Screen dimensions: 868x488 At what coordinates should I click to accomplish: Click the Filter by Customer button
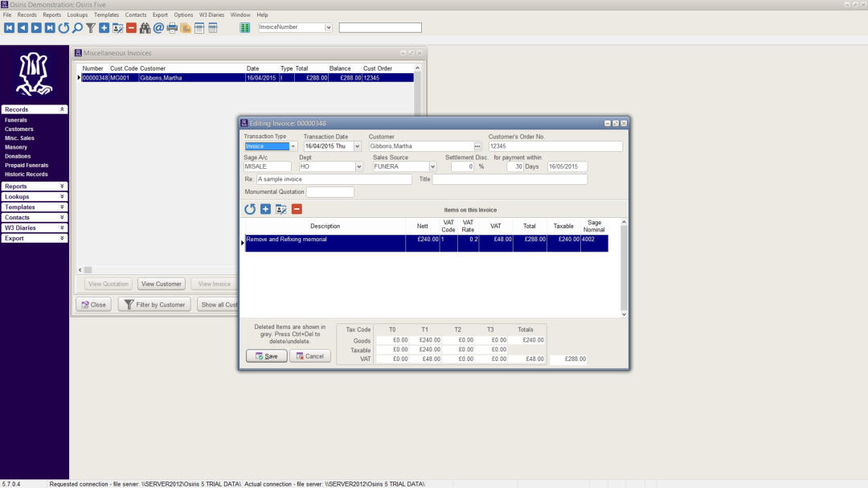[x=154, y=305]
